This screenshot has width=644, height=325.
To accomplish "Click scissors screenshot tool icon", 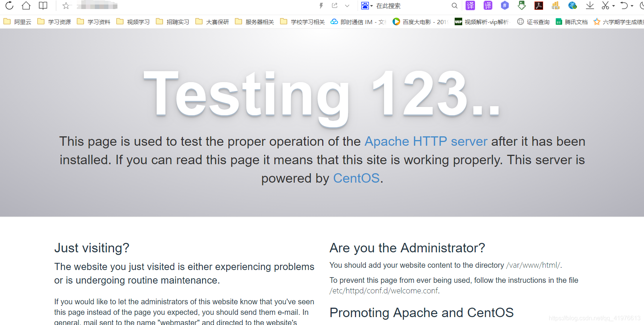I will click(605, 6).
